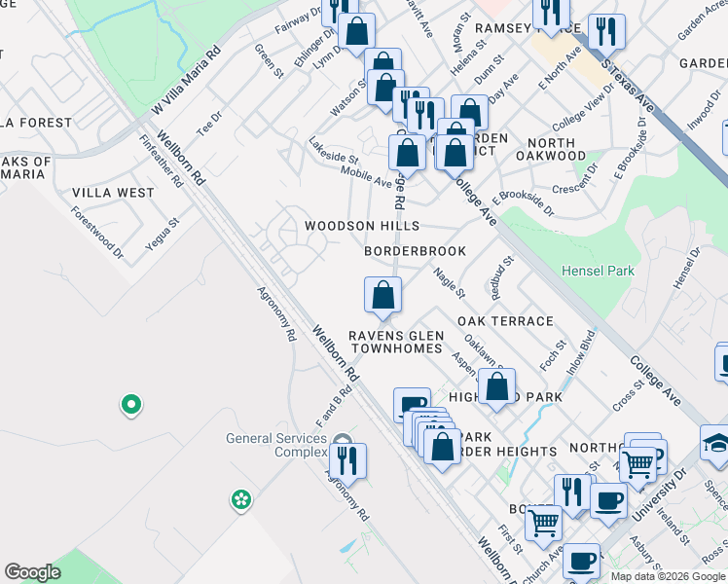Click the Crescent Dr street label

click(575, 179)
